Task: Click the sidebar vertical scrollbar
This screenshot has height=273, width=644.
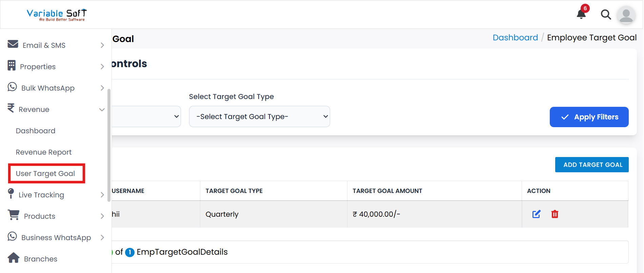Action: coord(109,145)
